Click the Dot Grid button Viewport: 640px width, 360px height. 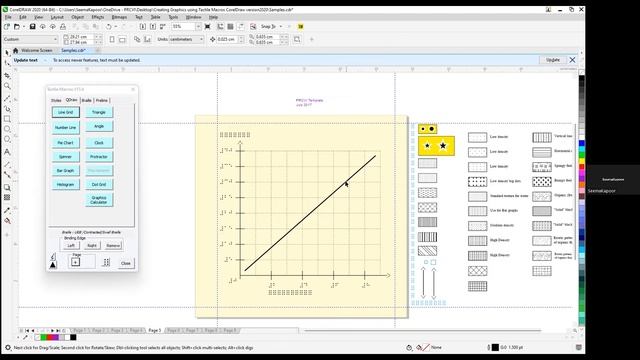99,184
